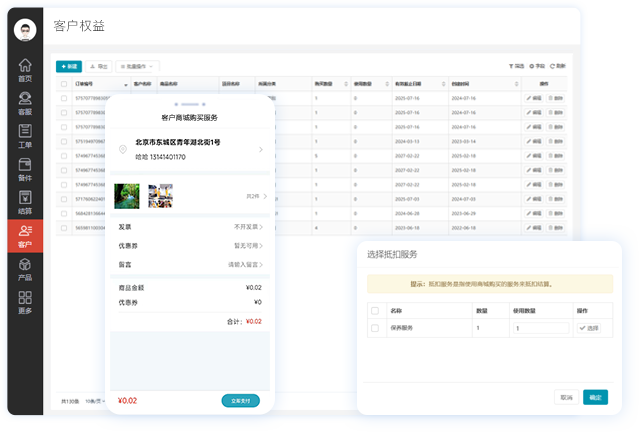This screenshot has width=639, height=432.
Task: Click 编辑 for the row expiring 2024-06-28
Action: [x=533, y=213]
